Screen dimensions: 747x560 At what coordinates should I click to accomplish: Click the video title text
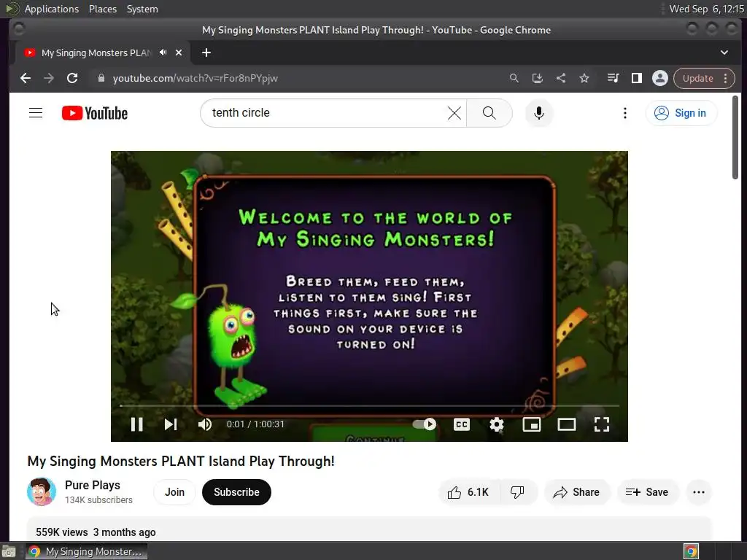click(181, 461)
